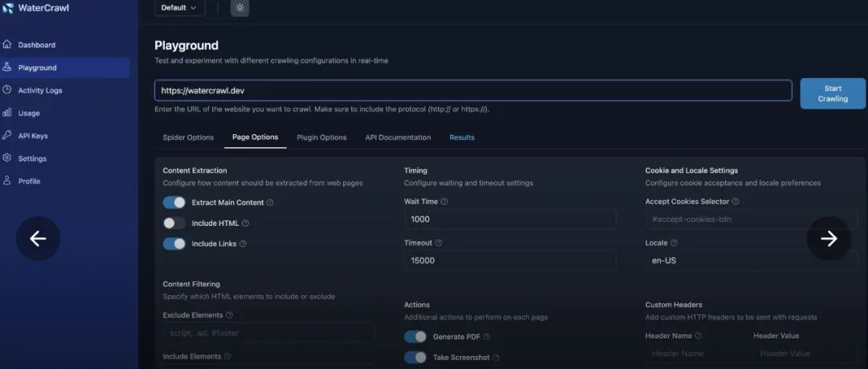This screenshot has height=369, width=868.
Task: Click the Playground page heading
Action: pyautogui.click(x=186, y=46)
